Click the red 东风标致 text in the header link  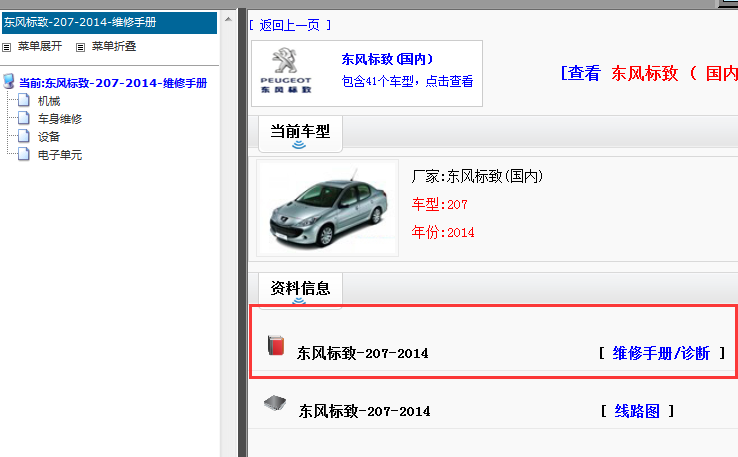click(x=644, y=73)
